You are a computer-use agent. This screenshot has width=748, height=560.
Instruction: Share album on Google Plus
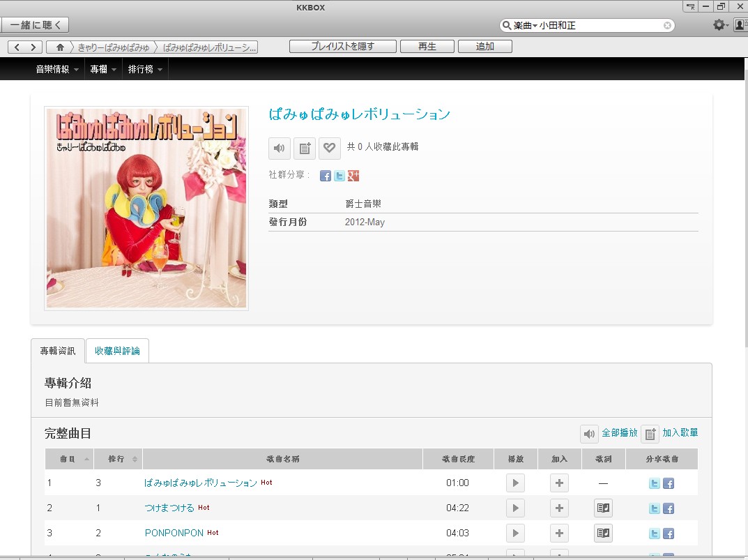tap(353, 176)
